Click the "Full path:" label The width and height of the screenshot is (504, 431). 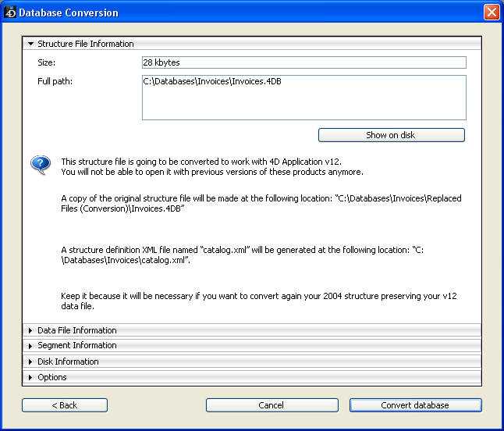click(55, 81)
